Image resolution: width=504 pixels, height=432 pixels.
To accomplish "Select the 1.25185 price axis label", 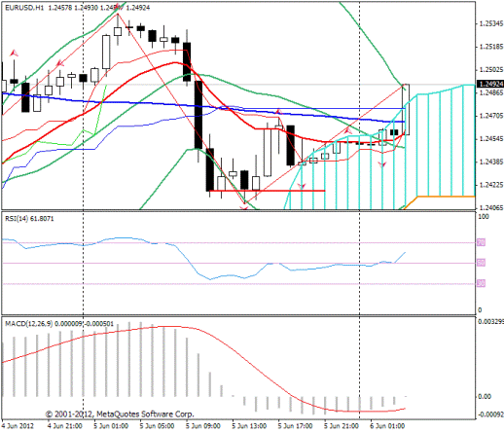I will pos(491,47).
